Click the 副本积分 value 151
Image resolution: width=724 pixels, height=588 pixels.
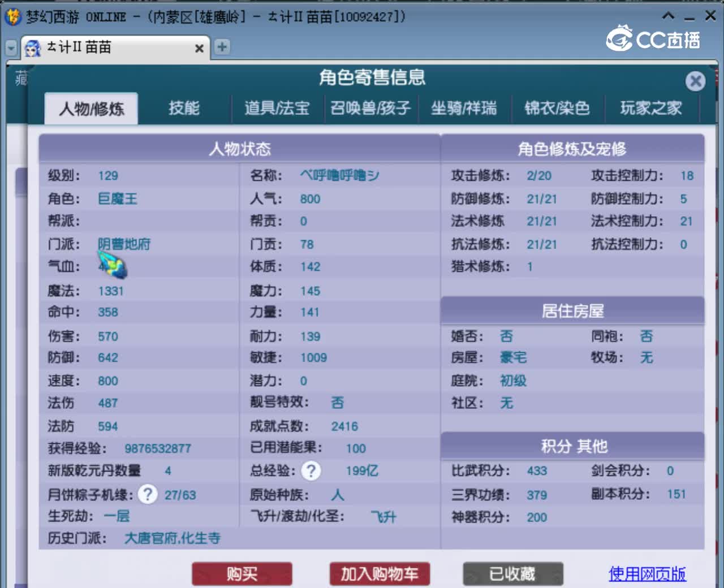[676, 494]
